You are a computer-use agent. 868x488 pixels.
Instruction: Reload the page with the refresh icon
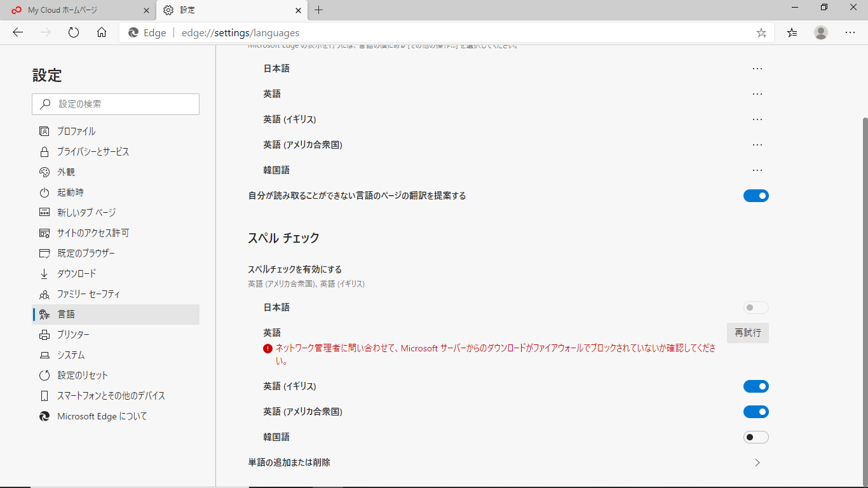click(74, 32)
